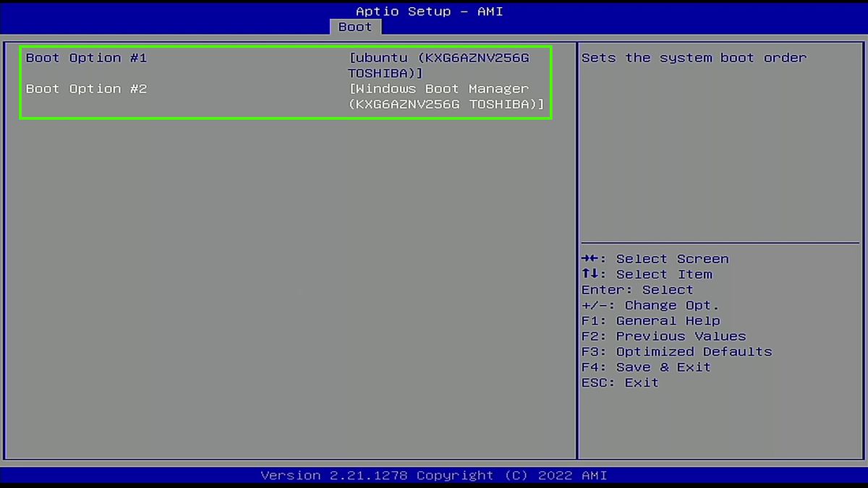
Task: Click the 'F2: Previous Values' hint
Action: (663, 336)
